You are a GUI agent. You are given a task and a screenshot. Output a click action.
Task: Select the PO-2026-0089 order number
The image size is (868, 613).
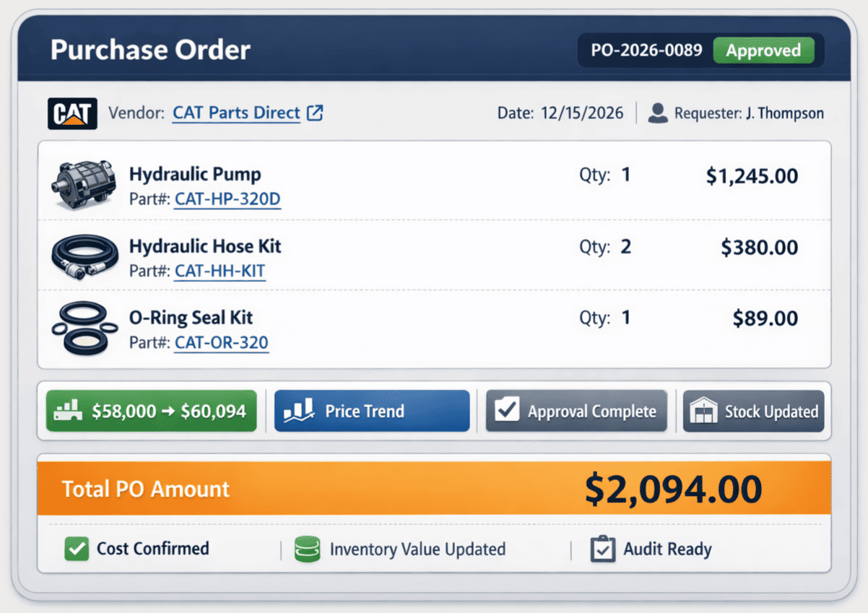click(x=644, y=51)
